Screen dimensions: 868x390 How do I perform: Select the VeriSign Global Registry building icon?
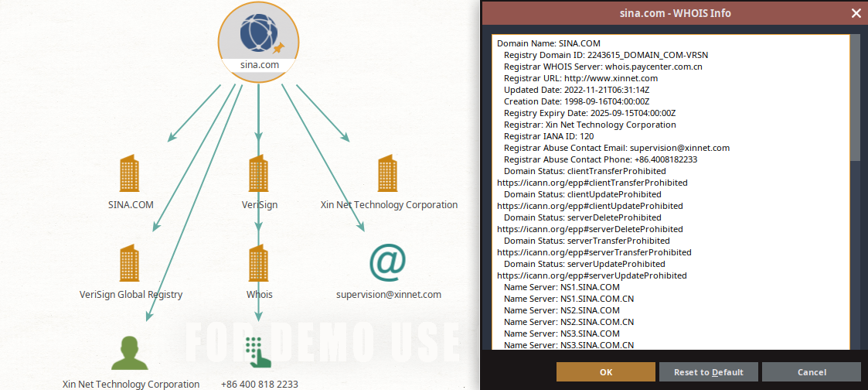pyautogui.click(x=130, y=263)
